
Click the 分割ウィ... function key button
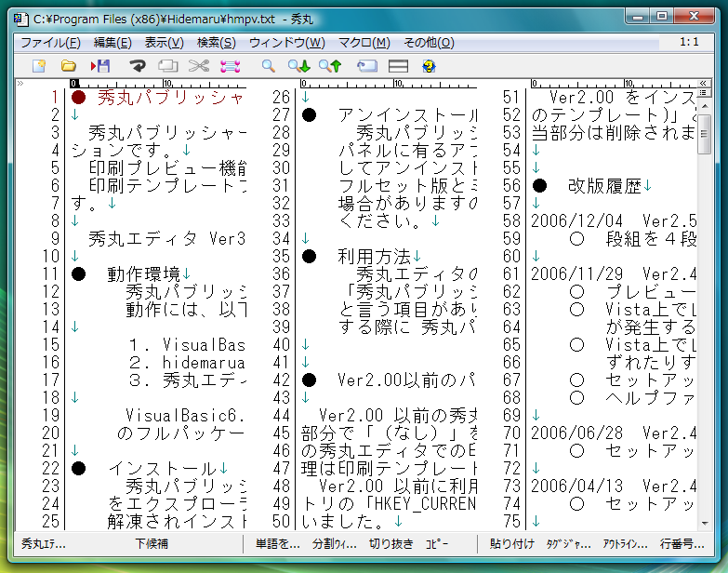pos(335,544)
